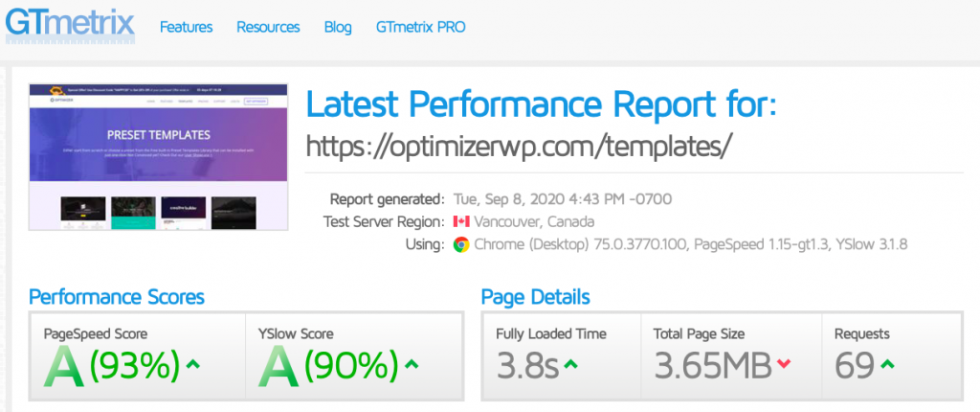Click the Test Server Region label

(384, 221)
